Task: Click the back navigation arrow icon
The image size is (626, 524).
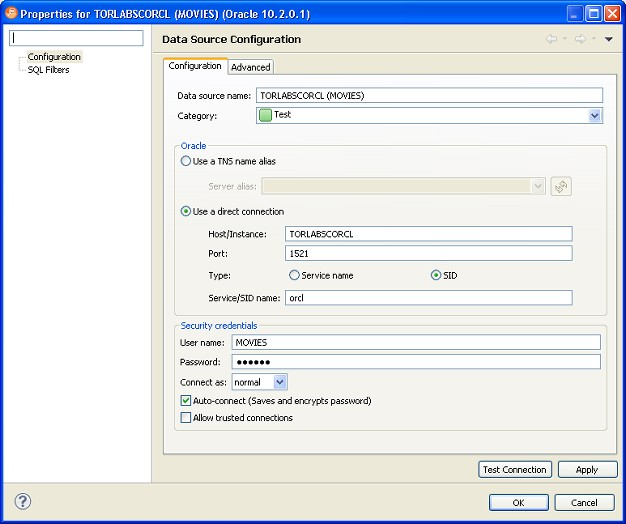Action: coord(551,39)
